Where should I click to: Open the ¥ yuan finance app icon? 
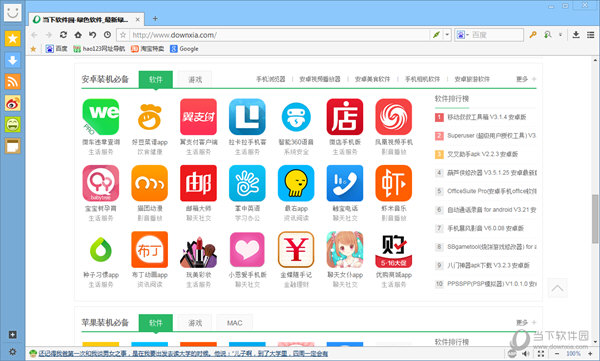tap(296, 250)
